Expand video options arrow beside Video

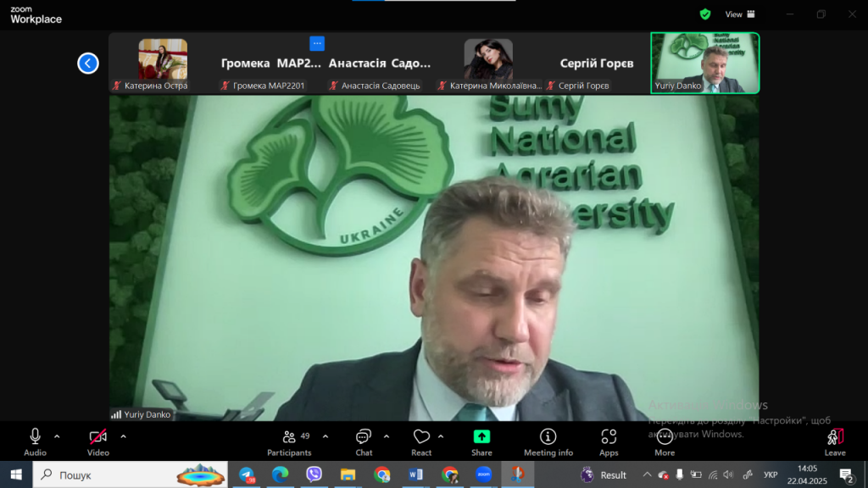pyautogui.click(x=124, y=436)
